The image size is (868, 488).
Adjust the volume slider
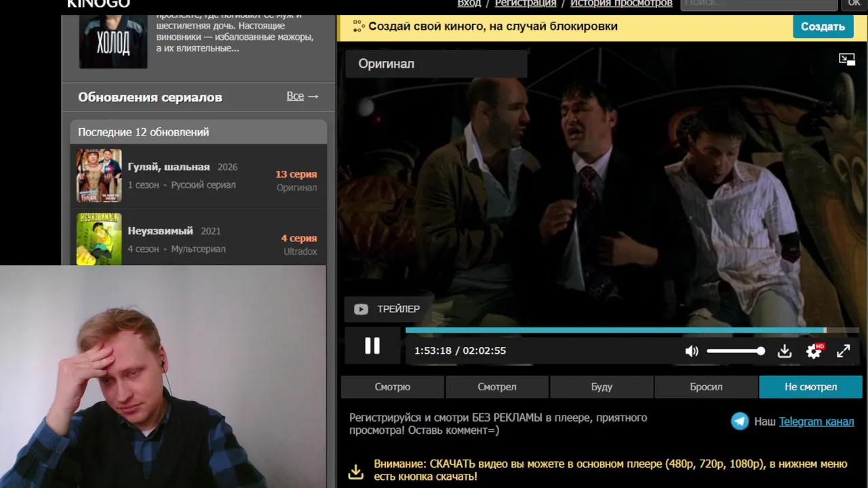pos(736,351)
